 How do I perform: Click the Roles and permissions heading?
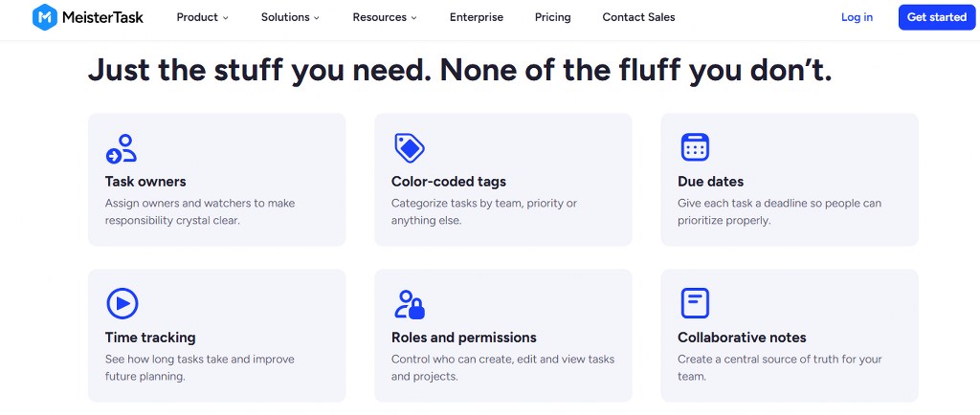point(464,338)
